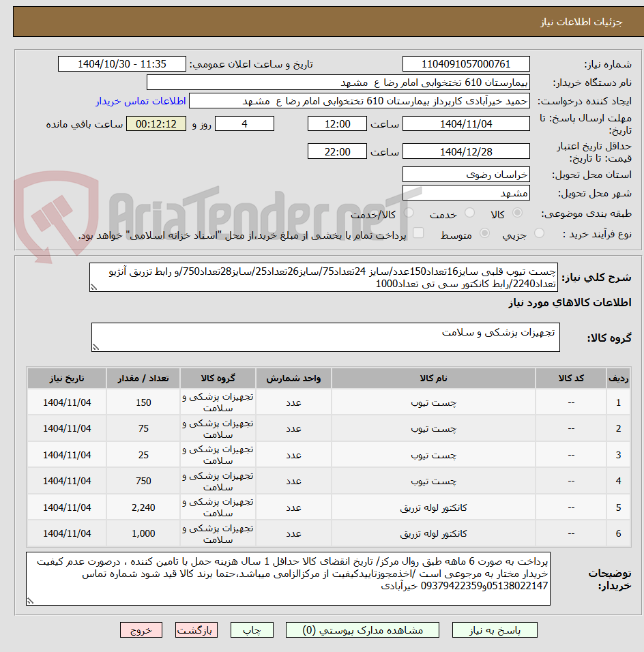644x652 pixels.
Task: Click the announcement date field 1404/10/30 - 11:35
Action: pyautogui.click(x=122, y=64)
